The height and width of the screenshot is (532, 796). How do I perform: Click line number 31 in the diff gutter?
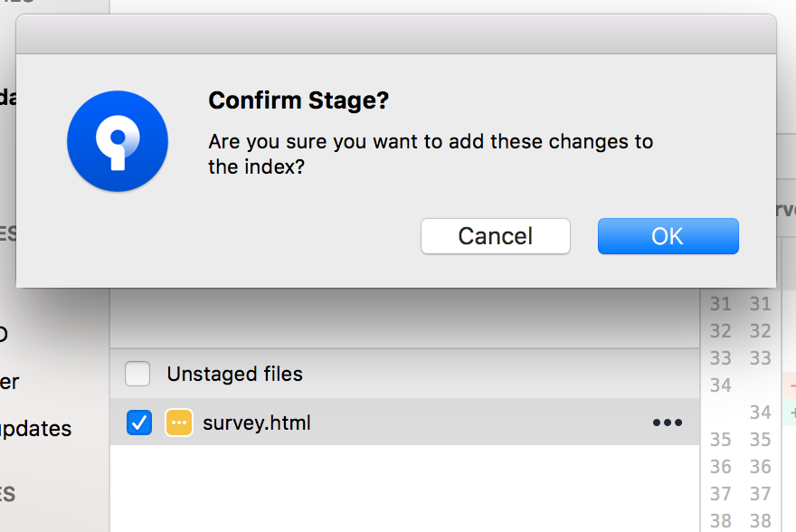click(721, 304)
